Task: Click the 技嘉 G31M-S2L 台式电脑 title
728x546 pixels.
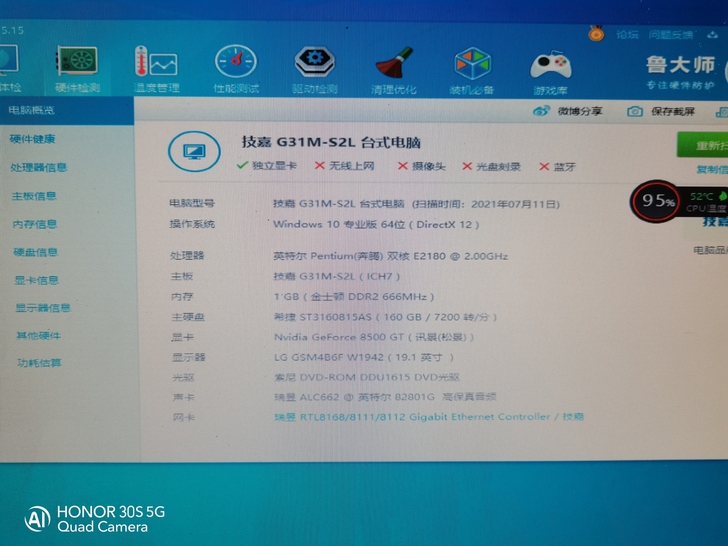Action: coord(331,142)
